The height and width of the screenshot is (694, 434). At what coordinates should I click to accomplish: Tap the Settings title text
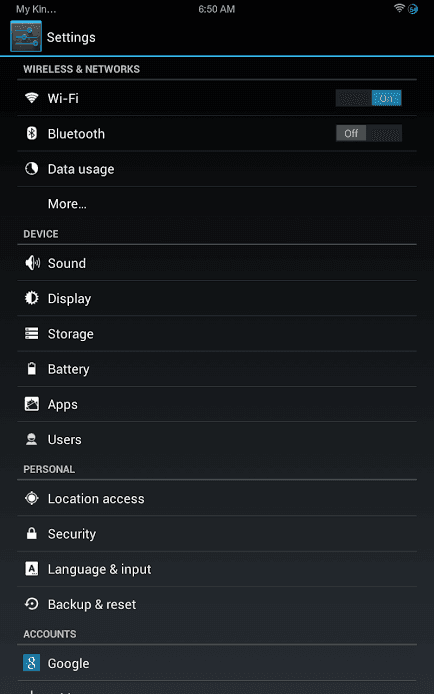pyautogui.click(x=71, y=38)
